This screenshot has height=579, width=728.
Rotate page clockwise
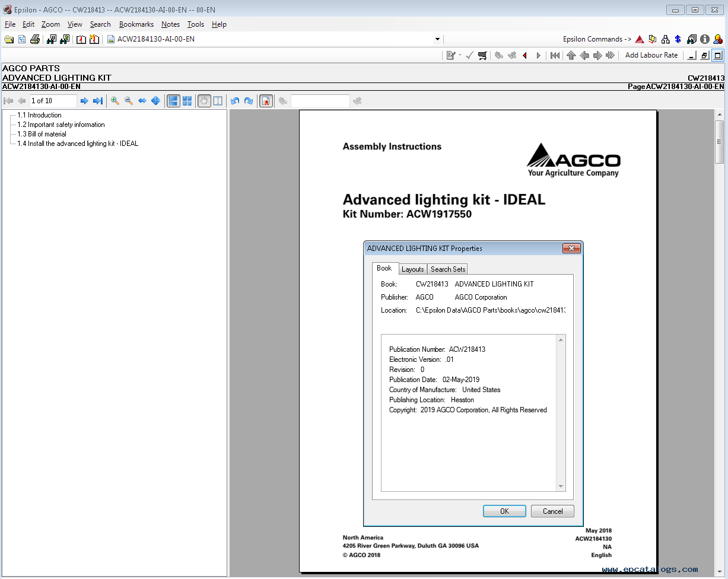click(249, 101)
